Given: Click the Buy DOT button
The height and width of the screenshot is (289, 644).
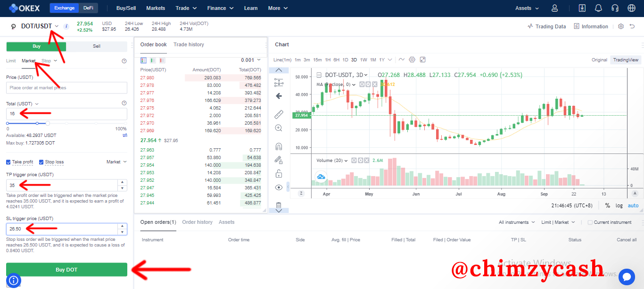Looking at the screenshot, I should click(x=66, y=270).
